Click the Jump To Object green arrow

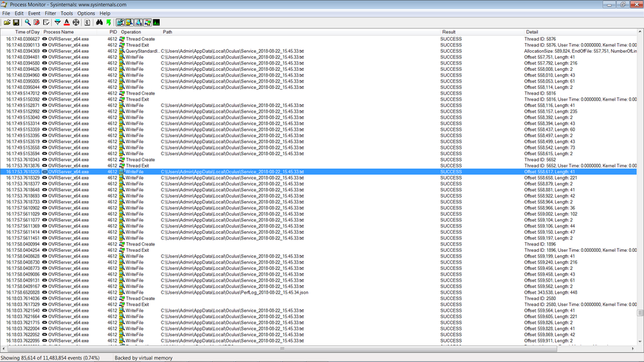pos(108,23)
